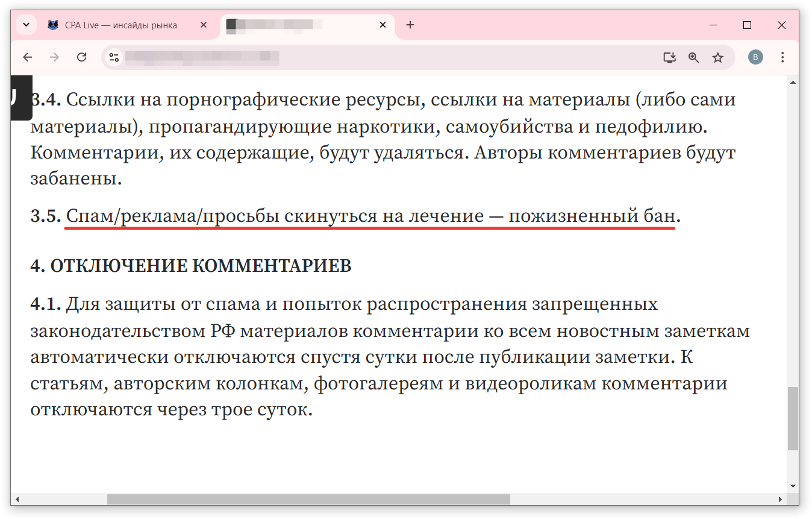Click the vertical scrollbar thumb
Screen dimensions: 812x519
pyautogui.click(x=793, y=418)
